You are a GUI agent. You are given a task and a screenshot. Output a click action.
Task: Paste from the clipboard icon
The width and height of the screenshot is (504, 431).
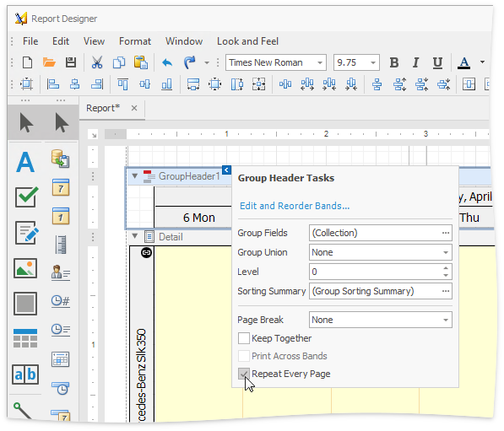tap(141, 62)
